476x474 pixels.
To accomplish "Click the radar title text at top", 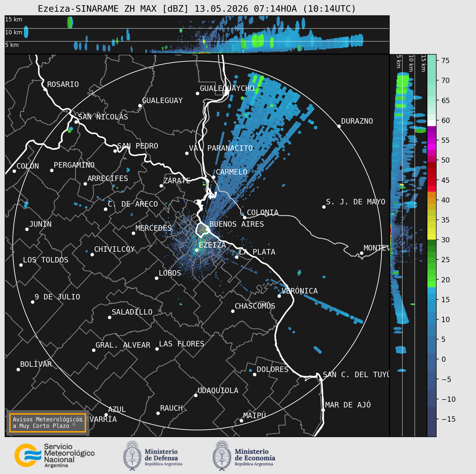I will (197, 9).
